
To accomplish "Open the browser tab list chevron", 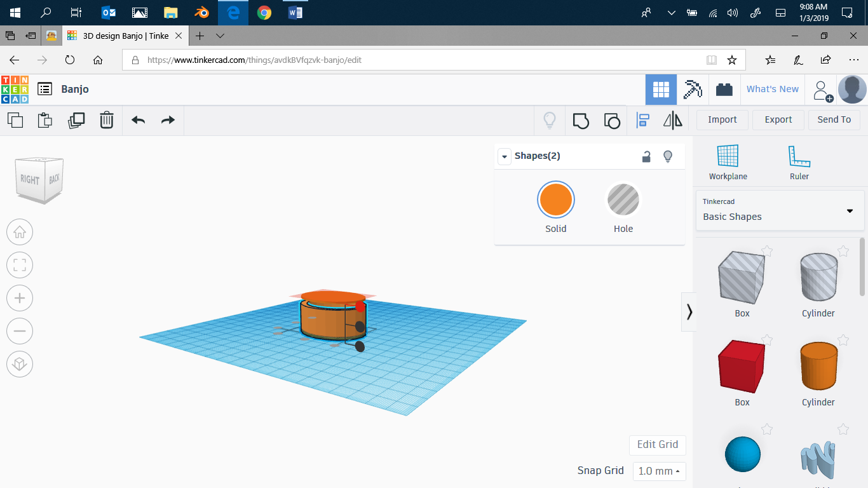I will (220, 36).
